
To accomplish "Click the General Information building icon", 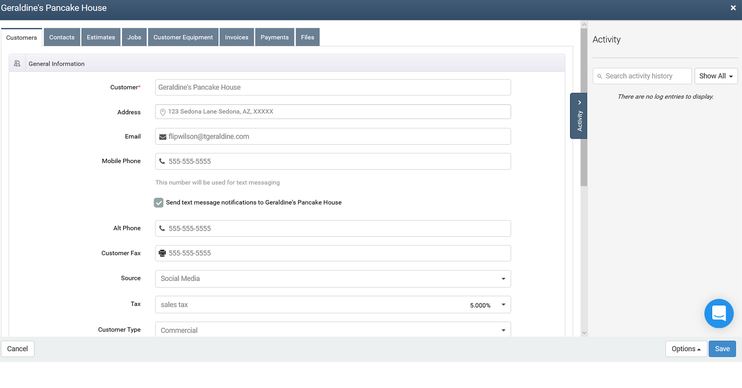I will (x=17, y=63).
